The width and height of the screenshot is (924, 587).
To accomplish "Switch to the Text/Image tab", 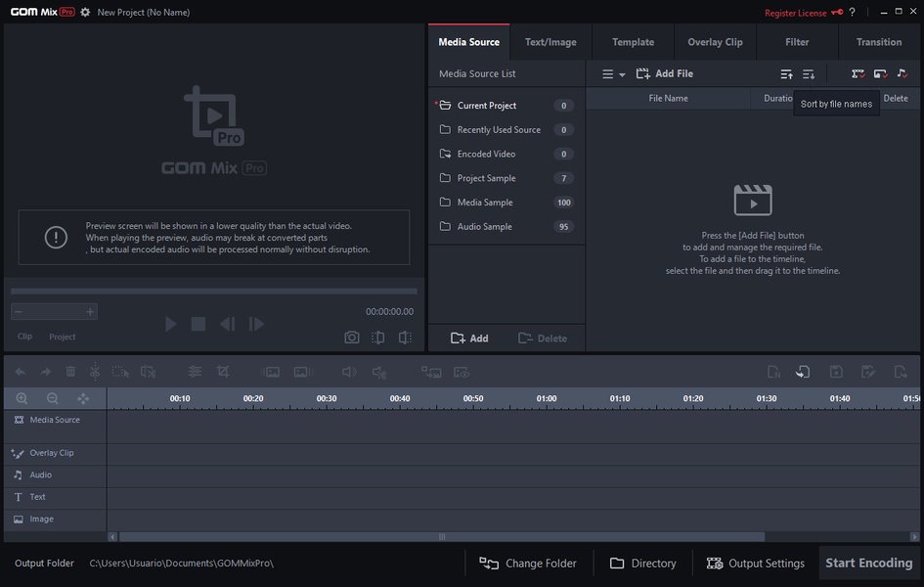I will (x=550, y=42).
